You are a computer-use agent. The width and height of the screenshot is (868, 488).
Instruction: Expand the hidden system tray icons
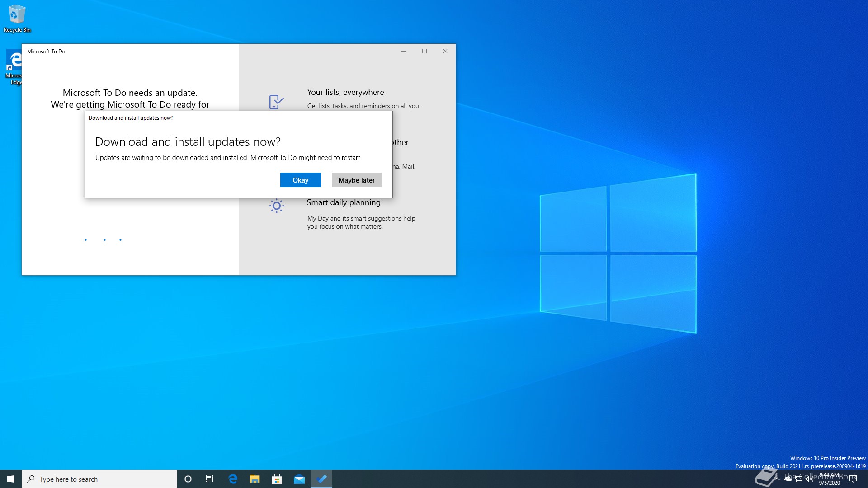(x=777, y=479)
